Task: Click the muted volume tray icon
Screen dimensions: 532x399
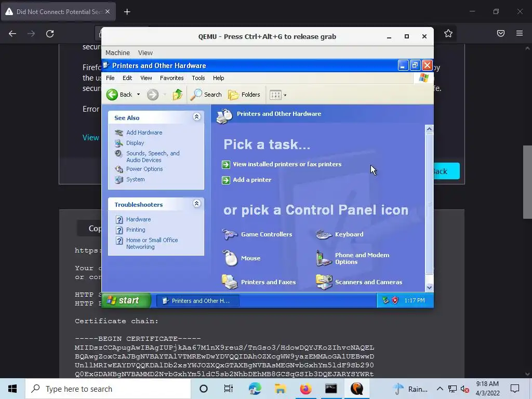Action: [465, 389]
